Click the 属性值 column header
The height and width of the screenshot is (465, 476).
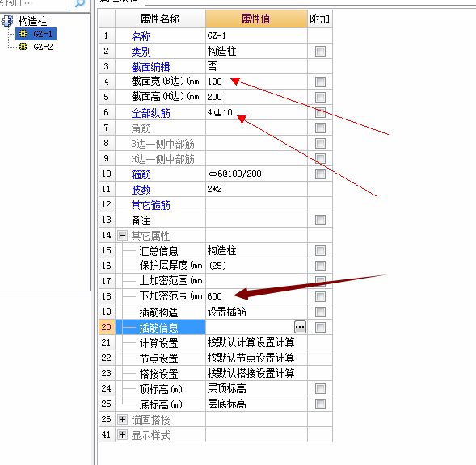click(256, 19)
